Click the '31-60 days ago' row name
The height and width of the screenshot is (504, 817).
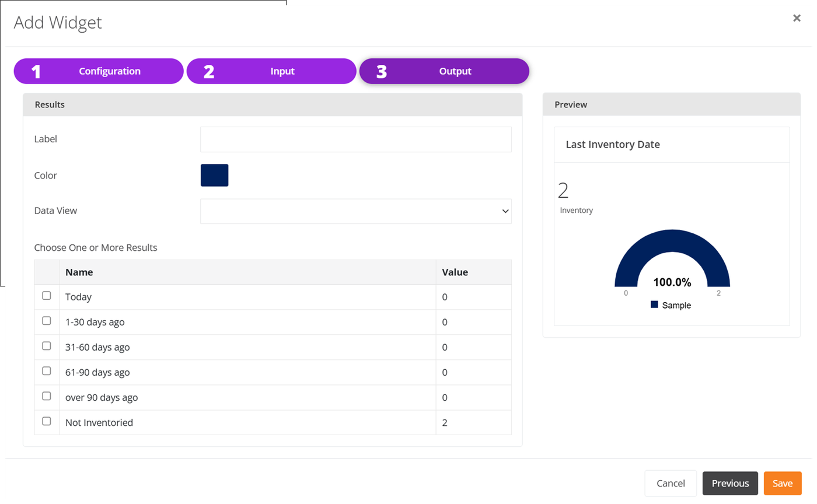(x=97, y=347)
